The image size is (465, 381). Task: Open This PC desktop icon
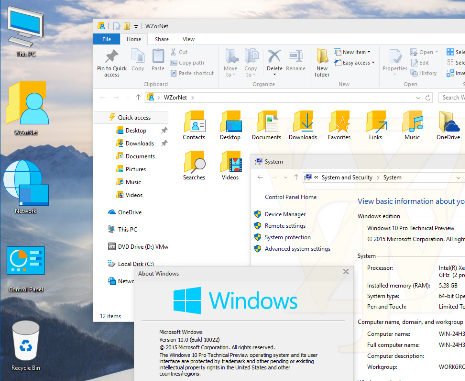pyautogui.click(x=26, y=32)
